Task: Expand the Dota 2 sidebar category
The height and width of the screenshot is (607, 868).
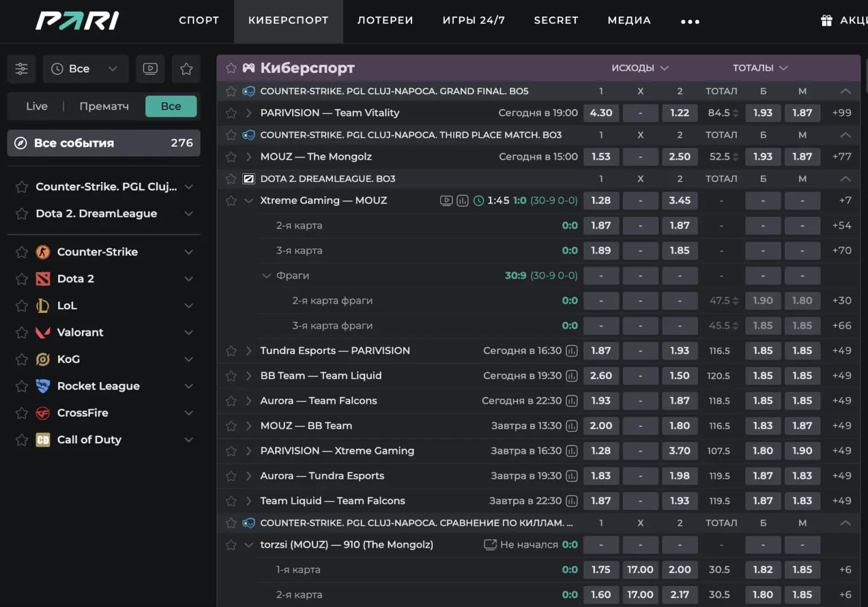Action: pyautogui.click(x=189, y=278)
